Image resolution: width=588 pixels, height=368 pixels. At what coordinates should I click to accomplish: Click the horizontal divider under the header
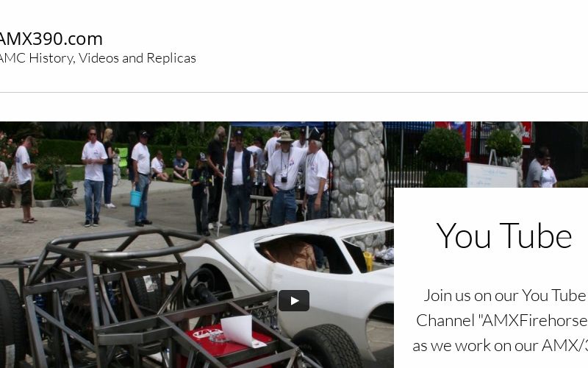294,92
